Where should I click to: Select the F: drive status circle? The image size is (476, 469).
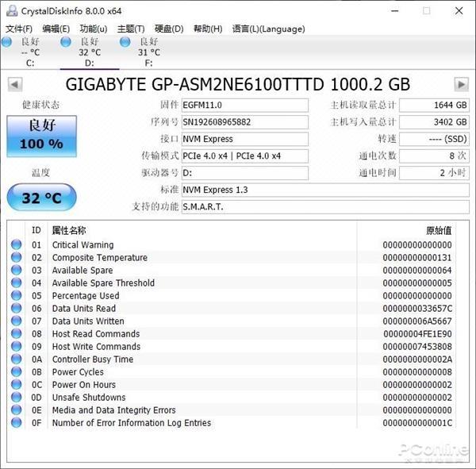pos(125,42)
